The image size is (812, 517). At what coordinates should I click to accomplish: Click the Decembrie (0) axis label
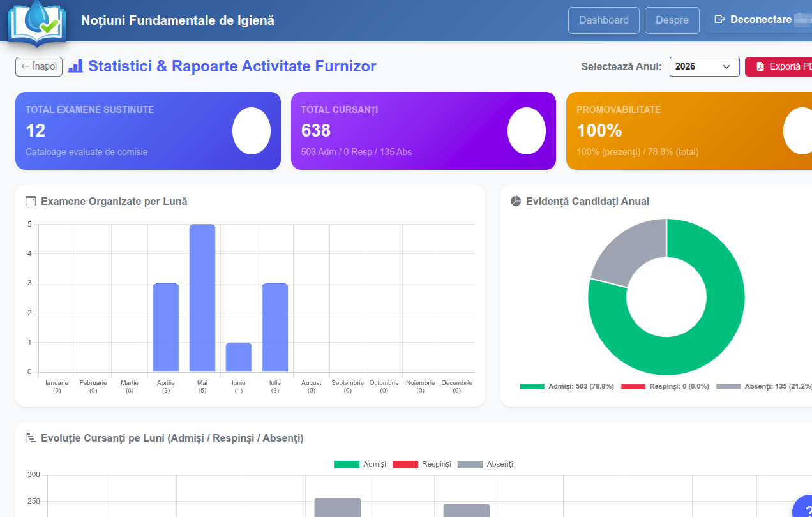(x=457, y=387)
